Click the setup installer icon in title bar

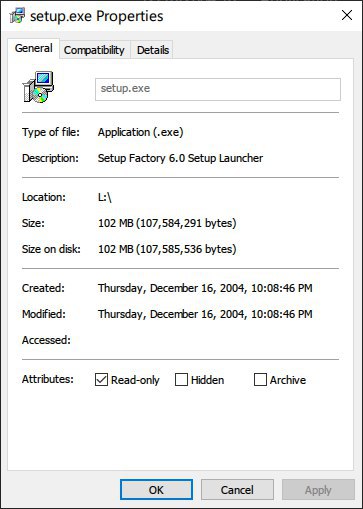pyautogui.click(x=17, y=16)
